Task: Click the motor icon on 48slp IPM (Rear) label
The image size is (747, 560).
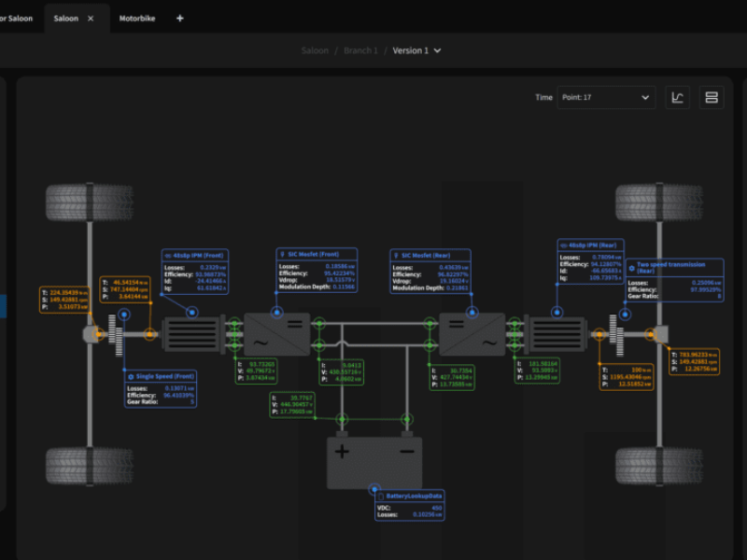Action: (x=565, y=245)
